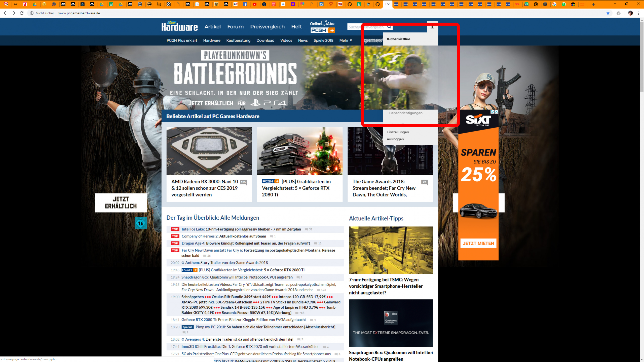The image size is (644, 362).
Task: Toggle the user account icon menu
Action: pos(432,27)
